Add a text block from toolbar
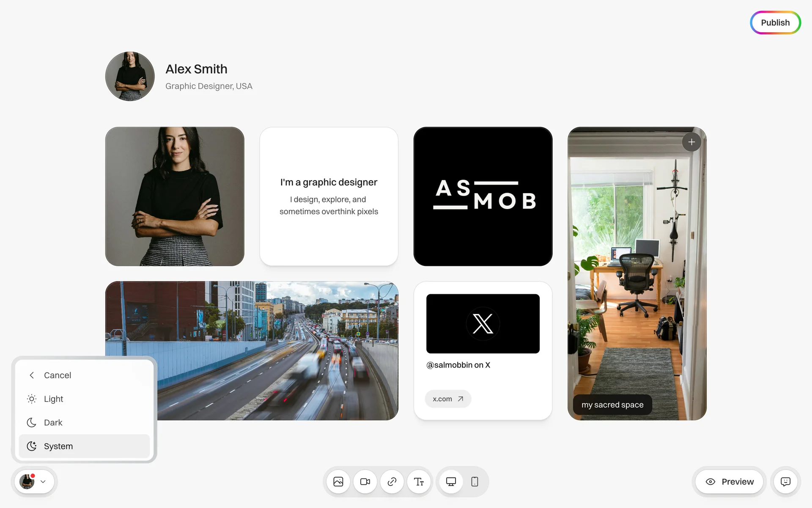 click(x=419, y=482)
